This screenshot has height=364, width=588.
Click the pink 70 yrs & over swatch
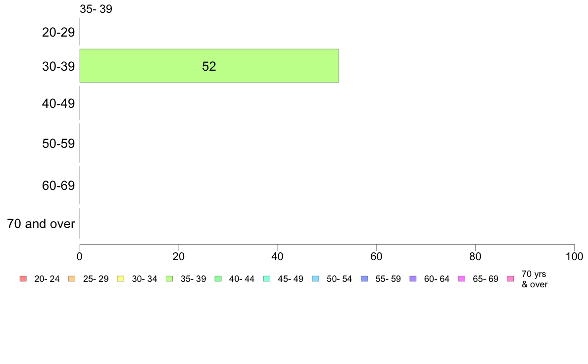[510, 278]
